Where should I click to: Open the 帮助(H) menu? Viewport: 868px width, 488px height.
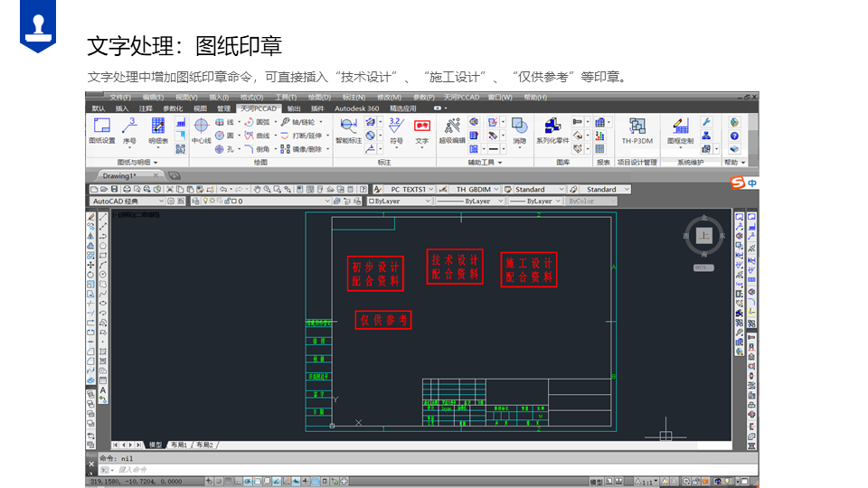(534, 98)
